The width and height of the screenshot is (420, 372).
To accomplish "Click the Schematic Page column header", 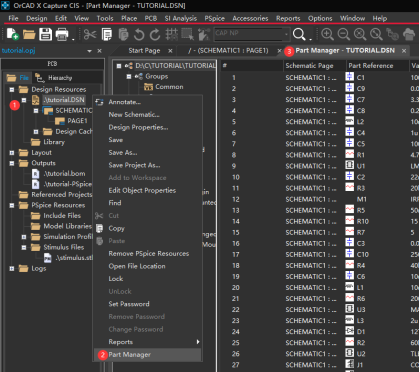I will click(x=315, y=66).
